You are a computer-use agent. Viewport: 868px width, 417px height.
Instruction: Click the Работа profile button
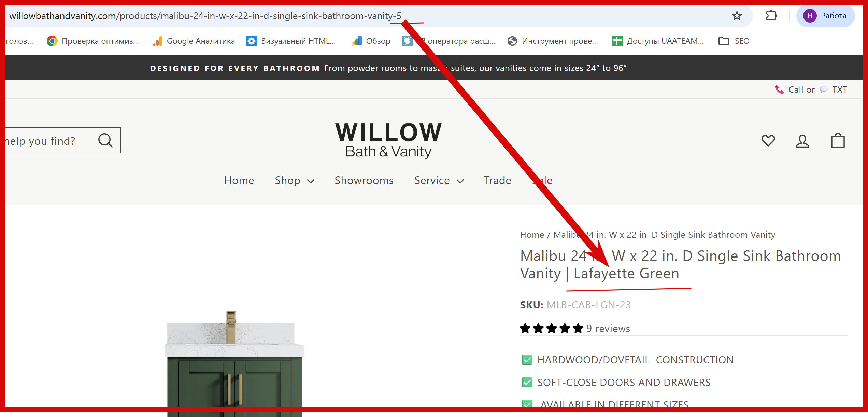click(x=825, y=16)
